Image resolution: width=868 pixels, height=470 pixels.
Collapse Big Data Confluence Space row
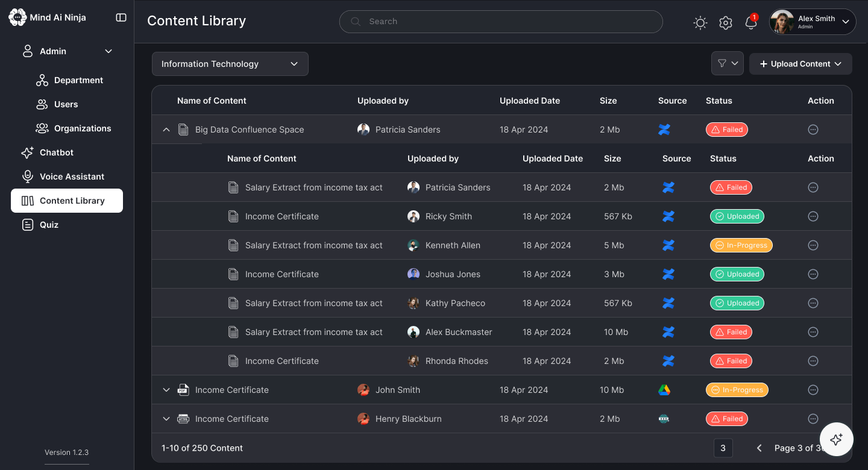(x=166, y=130)
